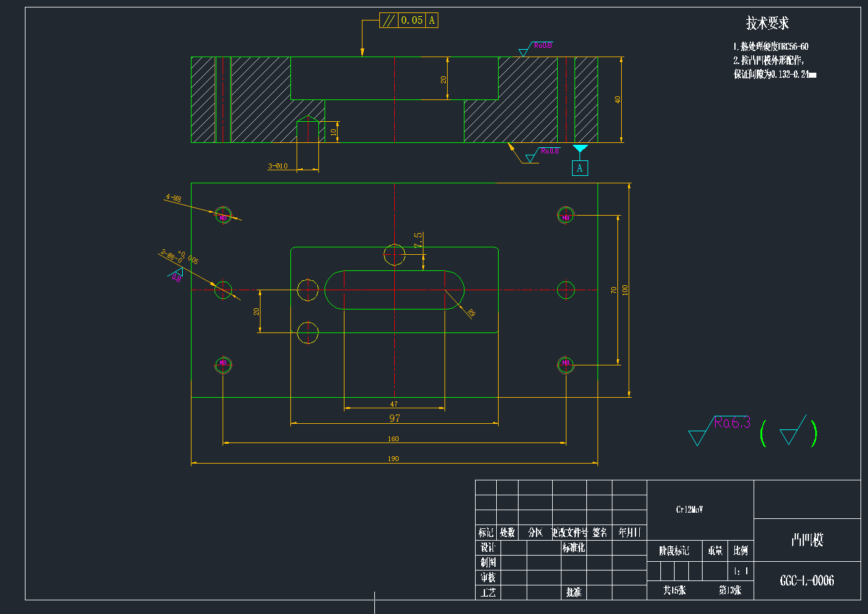Click the "重量" title block label

pyautogui.click(x=715, y=551)
